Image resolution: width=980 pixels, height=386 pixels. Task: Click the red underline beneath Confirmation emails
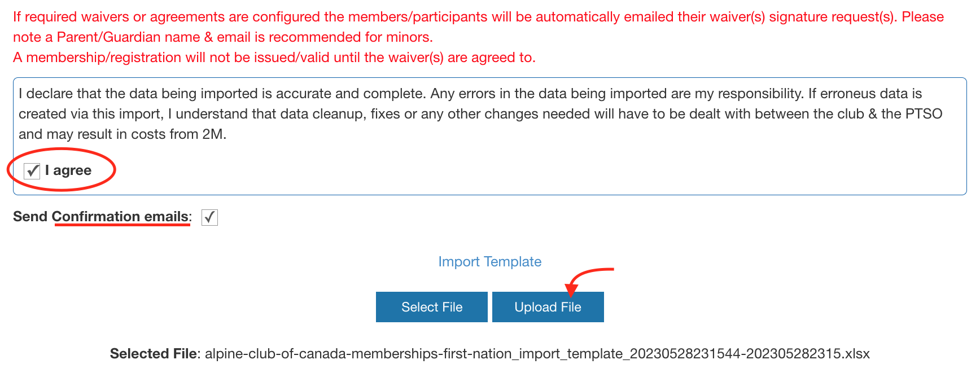coord(122,225)
